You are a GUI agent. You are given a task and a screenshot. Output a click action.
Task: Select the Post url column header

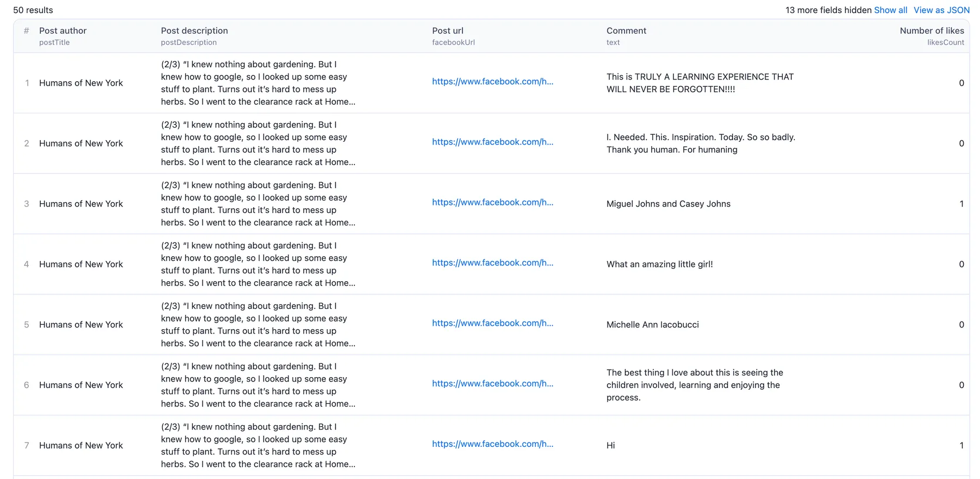tap(448, 31)
